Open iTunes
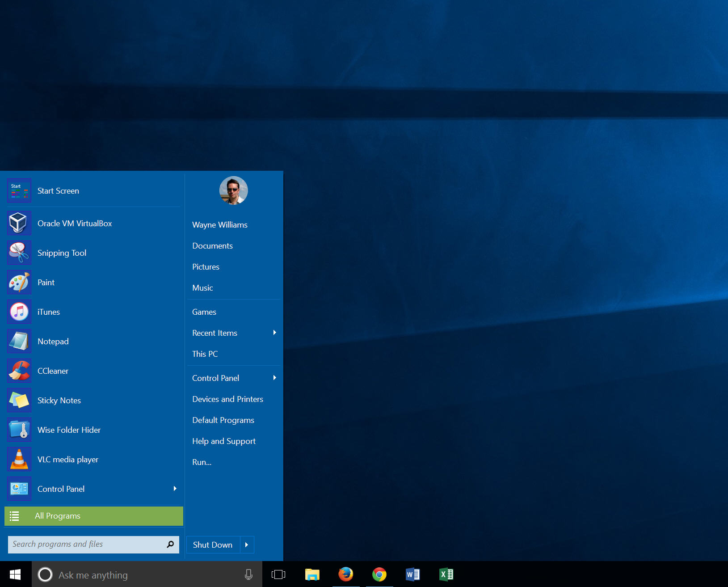This screenshot has width=728, height=587. 48,312
